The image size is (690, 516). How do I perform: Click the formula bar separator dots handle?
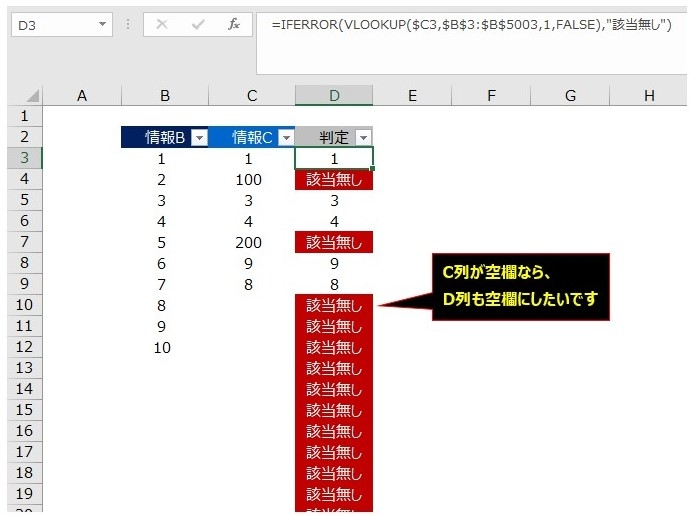point(129,25)
